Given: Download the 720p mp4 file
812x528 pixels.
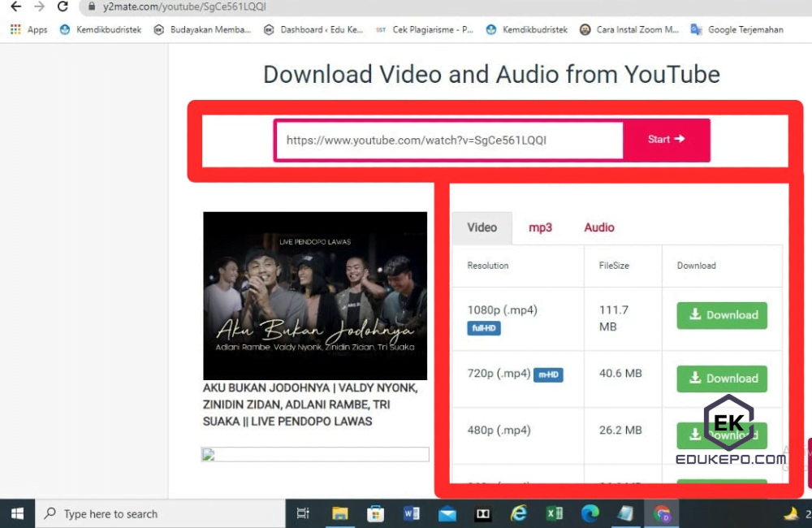Looking at the screenshot, I should [721, 379].
